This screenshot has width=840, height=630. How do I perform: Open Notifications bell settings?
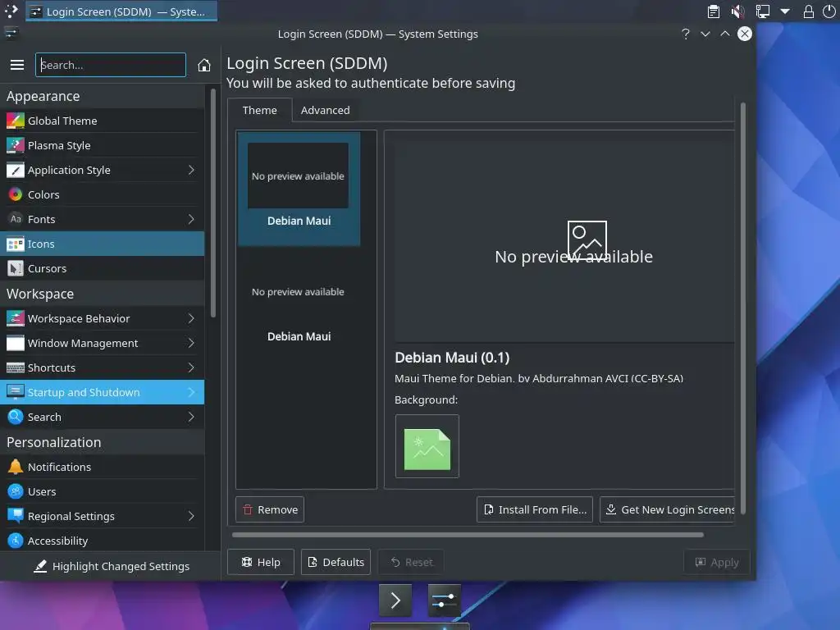(103, 467)
